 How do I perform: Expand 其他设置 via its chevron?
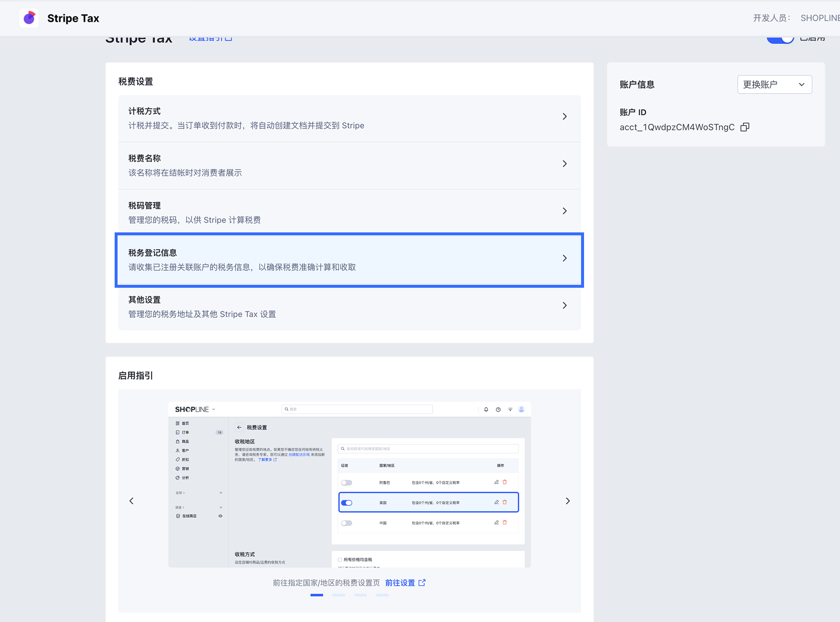coord(565,306)
